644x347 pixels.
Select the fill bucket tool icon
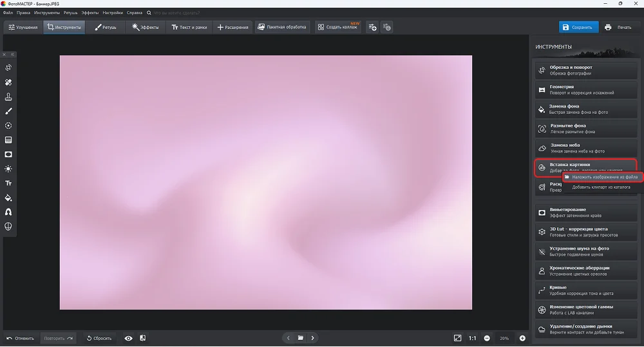pyautogui.click(x=8, y=198)
